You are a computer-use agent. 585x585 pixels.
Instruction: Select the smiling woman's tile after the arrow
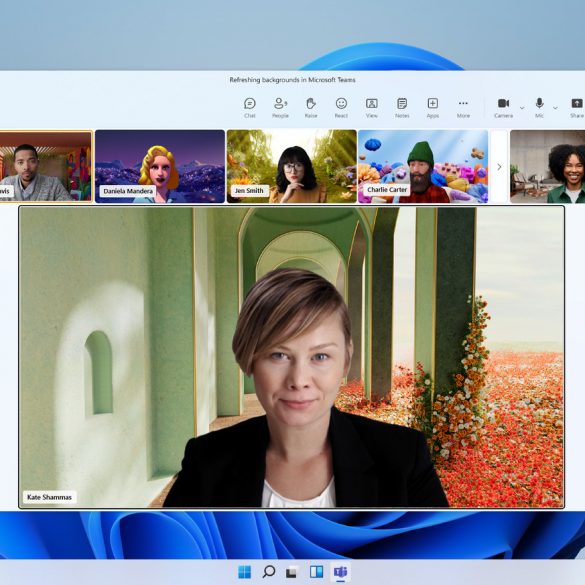547,166
